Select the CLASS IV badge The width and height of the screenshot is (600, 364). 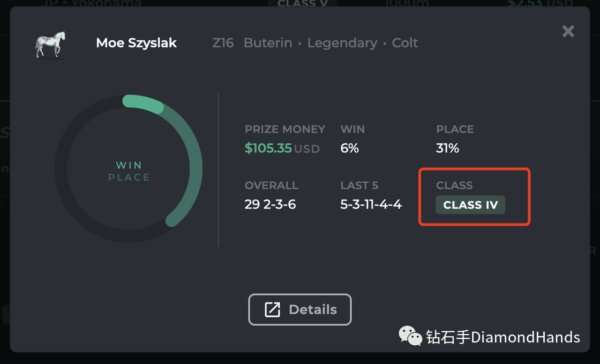coord(470,205)
